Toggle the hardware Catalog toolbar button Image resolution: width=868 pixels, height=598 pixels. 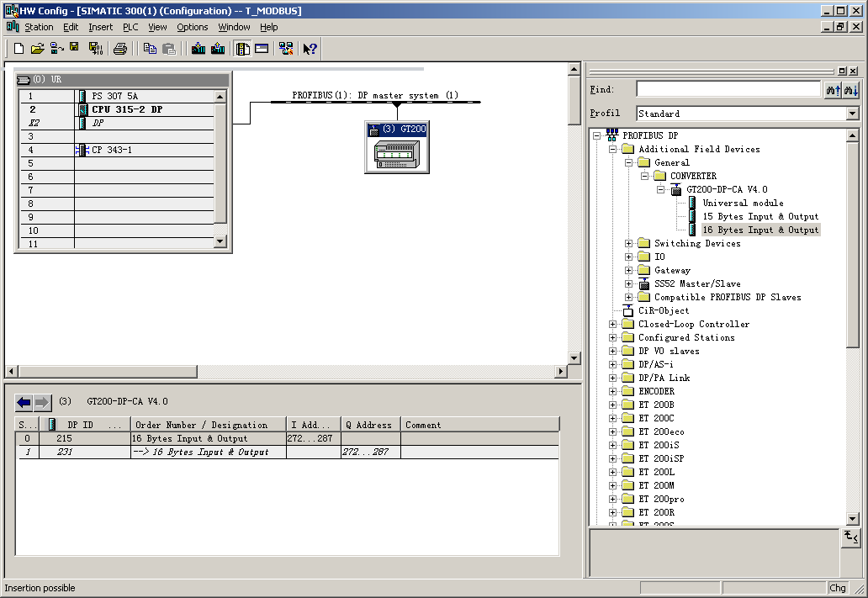(x=242, y=49)
